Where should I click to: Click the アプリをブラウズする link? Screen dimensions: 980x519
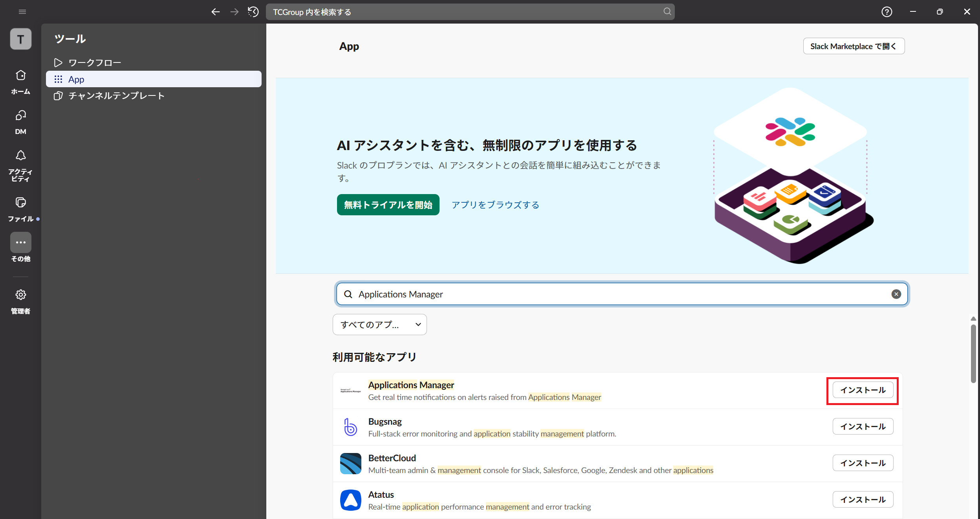pos(495,205)
